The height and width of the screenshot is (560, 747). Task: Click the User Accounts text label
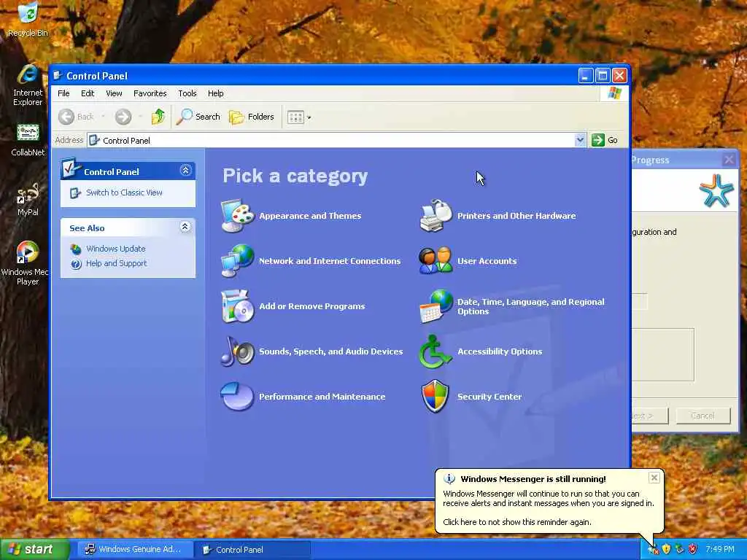tap(487, 261)
